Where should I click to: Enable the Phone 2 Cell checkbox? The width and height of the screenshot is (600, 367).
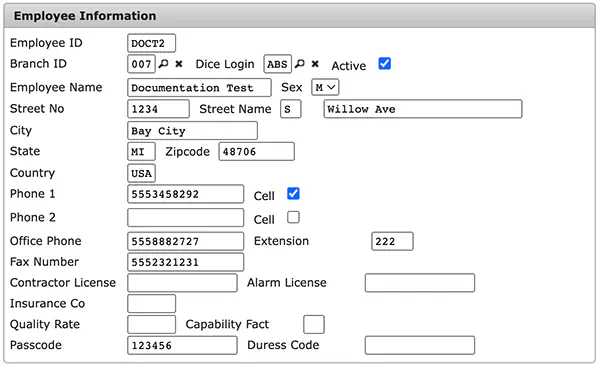[x=293, y=217]
